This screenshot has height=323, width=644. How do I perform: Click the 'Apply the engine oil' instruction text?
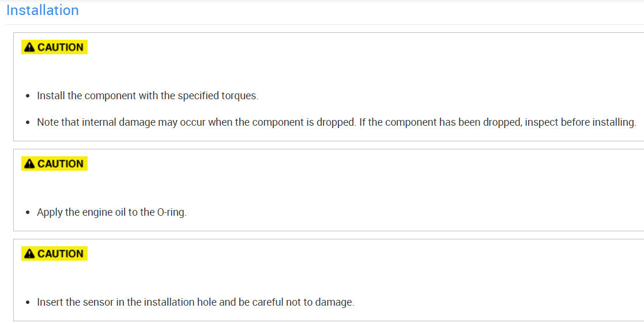[111, 212]
